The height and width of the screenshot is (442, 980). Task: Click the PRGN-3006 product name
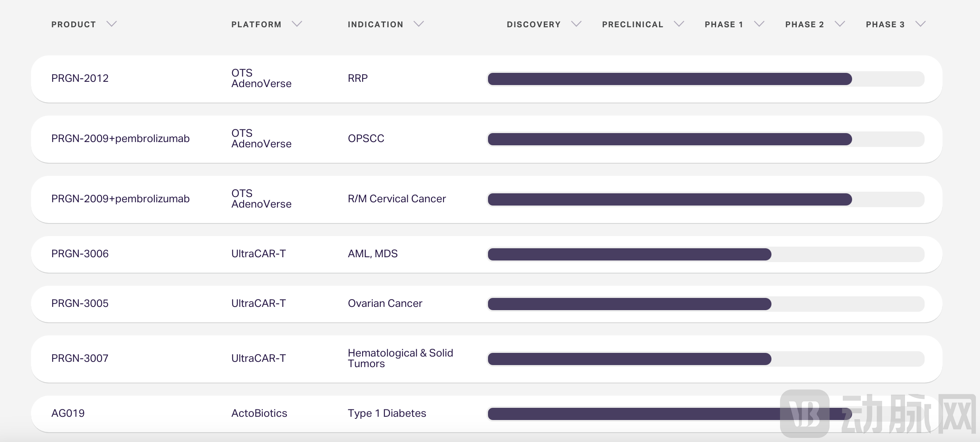(x=80, y=254)
